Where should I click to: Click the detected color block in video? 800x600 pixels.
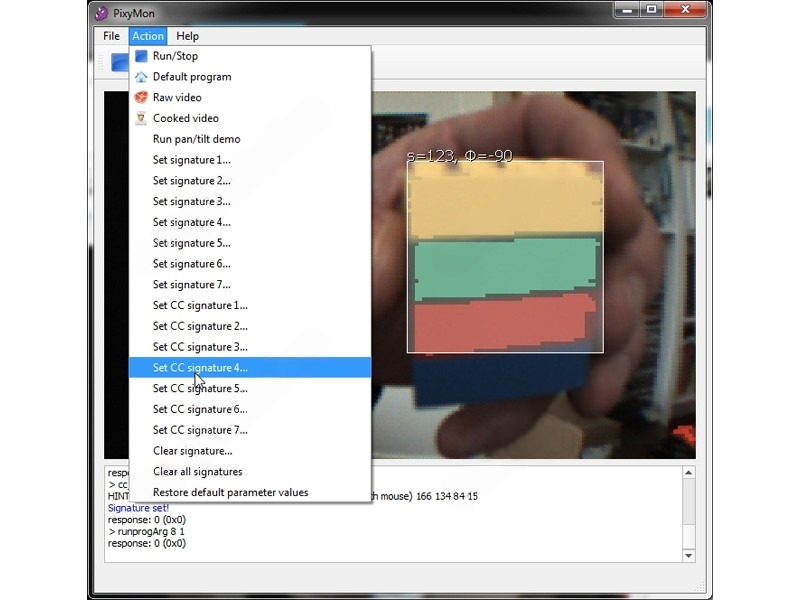coord(505,257)
